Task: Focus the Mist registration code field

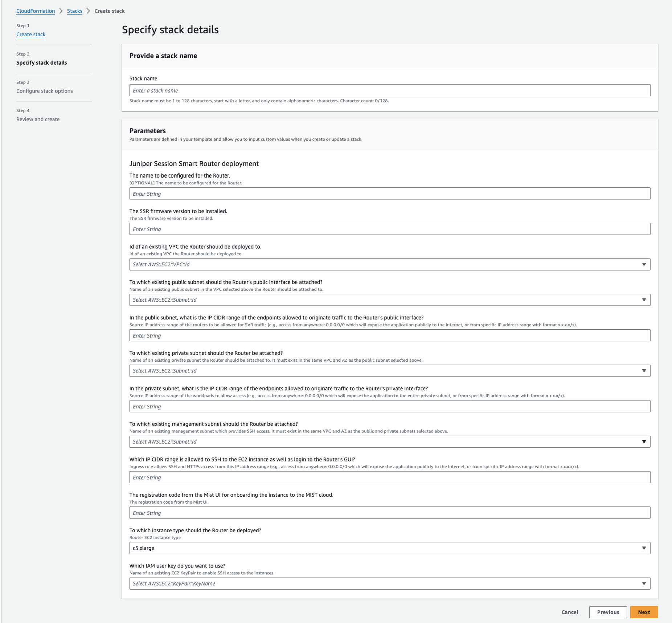Action: 389,513
